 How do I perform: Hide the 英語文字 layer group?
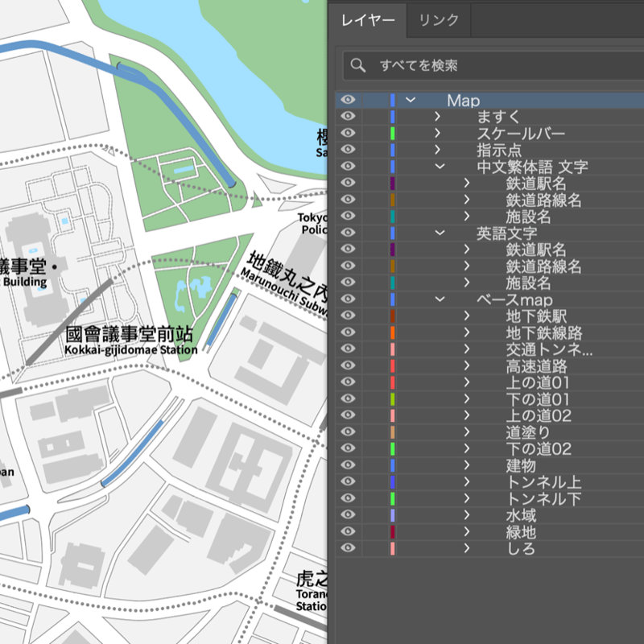[x=348, y=233]
